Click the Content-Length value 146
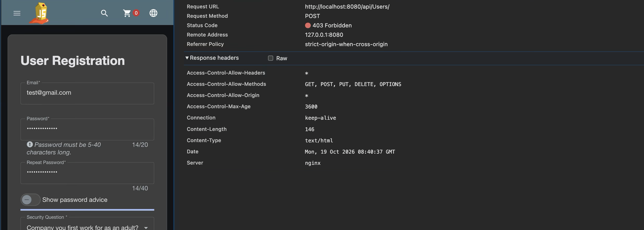Viewport: 644px width, 230px height. [x=309, y=129]
